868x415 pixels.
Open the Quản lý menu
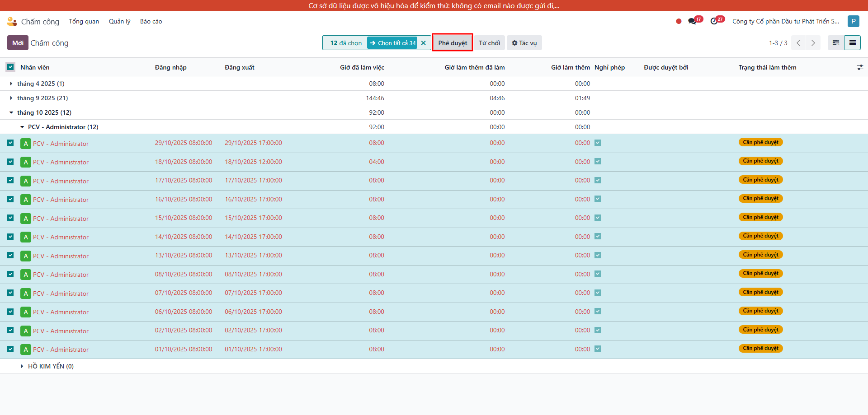tap(120, 21)
